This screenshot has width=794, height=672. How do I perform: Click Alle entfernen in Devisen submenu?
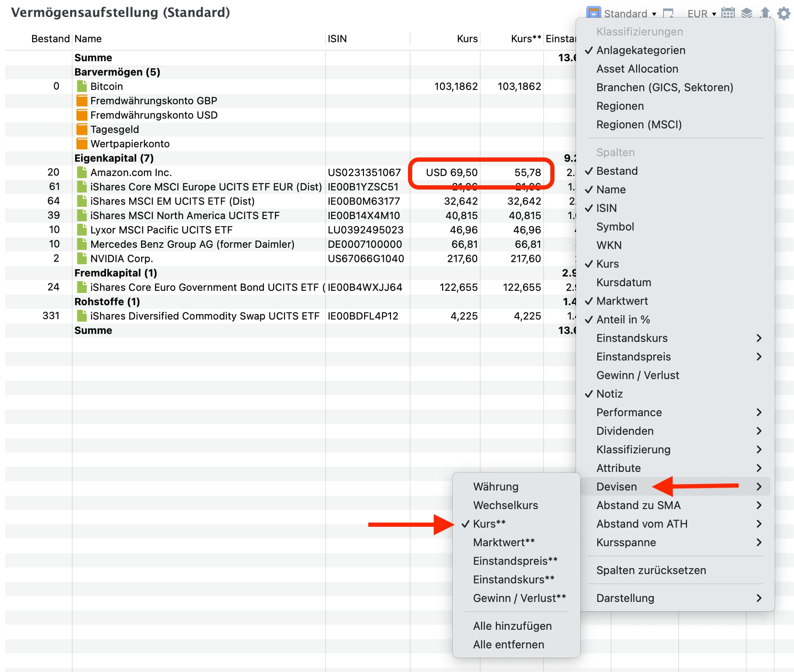point(516,645)
